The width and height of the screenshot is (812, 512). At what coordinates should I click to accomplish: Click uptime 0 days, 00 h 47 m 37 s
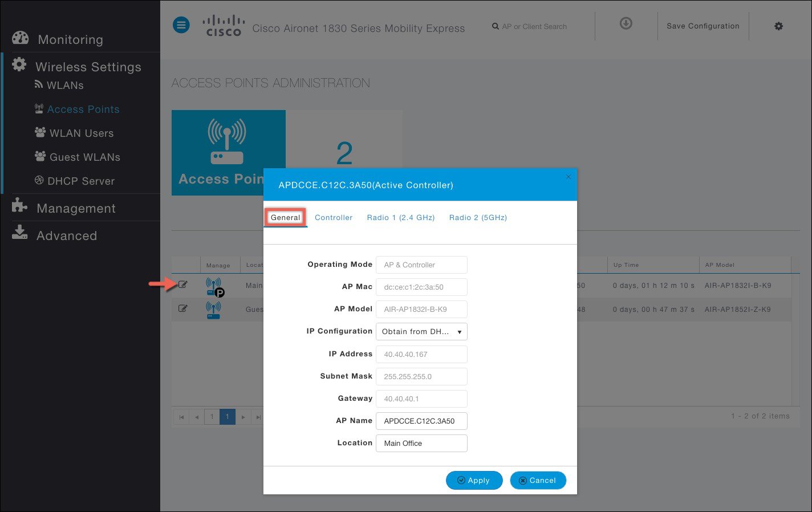(x=653, y=310)
